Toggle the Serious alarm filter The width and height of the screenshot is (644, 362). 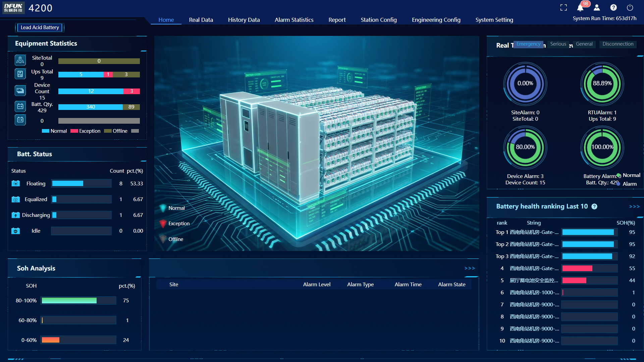coord(558,44)
